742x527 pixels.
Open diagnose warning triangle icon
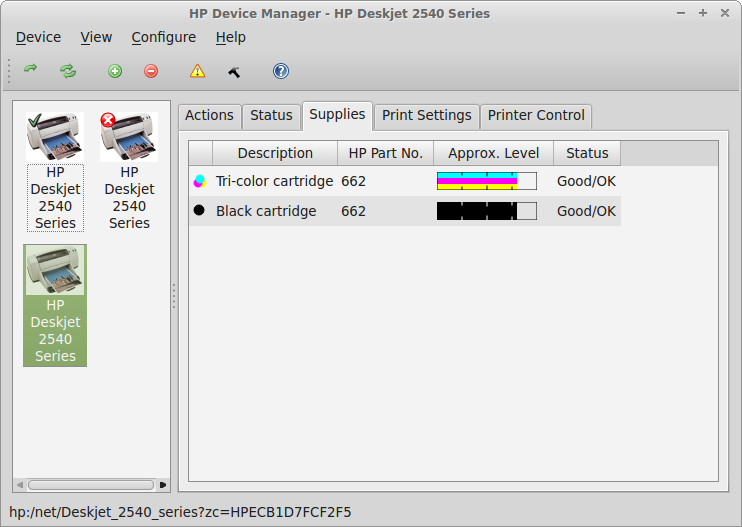pos(197,71)
